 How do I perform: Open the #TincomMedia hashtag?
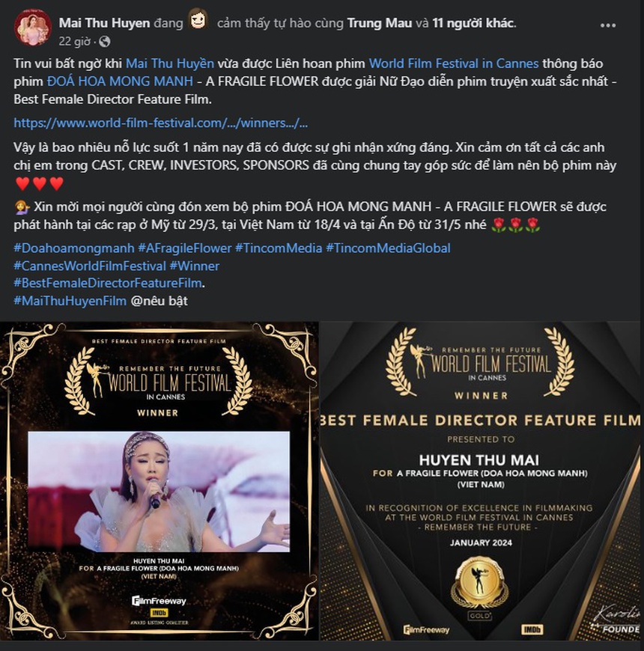[x=279, y=248]
